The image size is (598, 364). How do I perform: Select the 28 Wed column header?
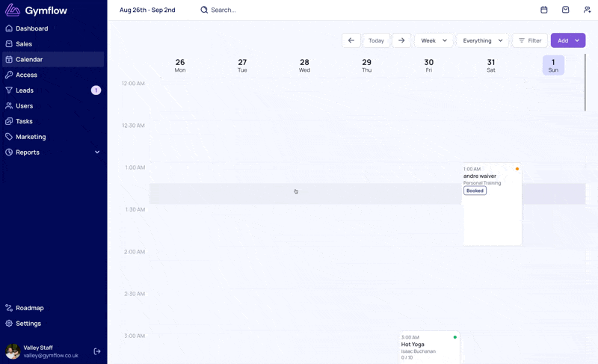(x=304, y=65)
